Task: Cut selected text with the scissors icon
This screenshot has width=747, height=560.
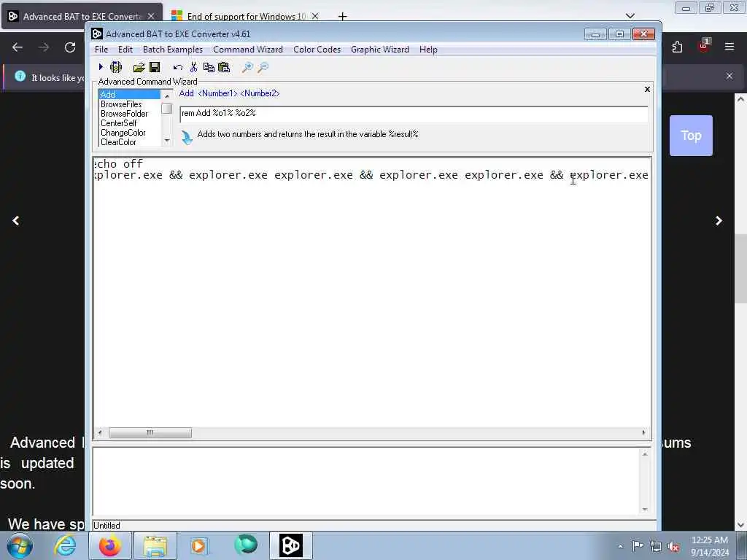Action: [x=193, y=67]
